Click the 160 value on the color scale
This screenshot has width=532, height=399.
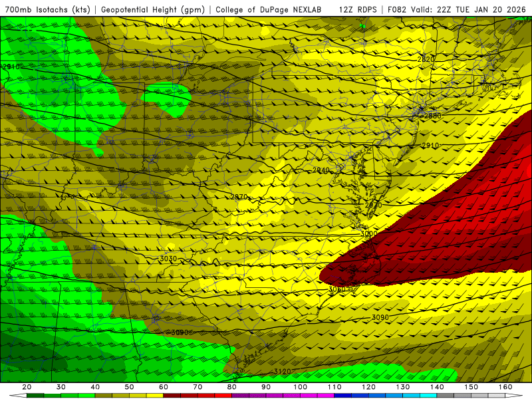pyautogui.click(x=505, y=387)
